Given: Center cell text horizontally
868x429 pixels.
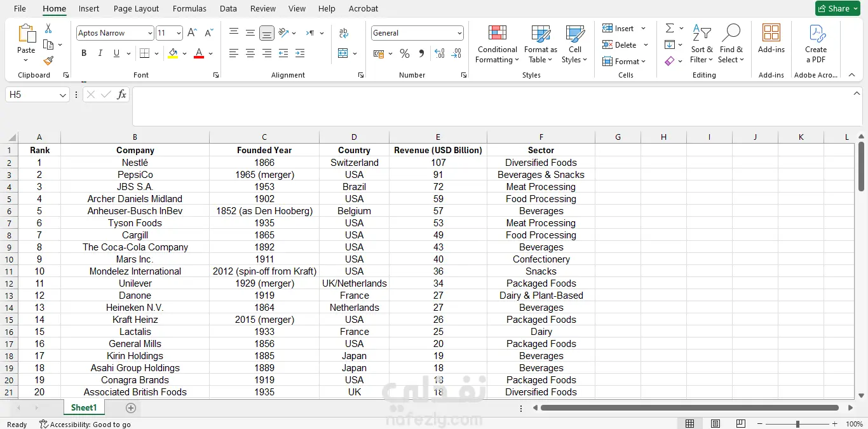Looking at the screenshot, I should click(250, 53).
